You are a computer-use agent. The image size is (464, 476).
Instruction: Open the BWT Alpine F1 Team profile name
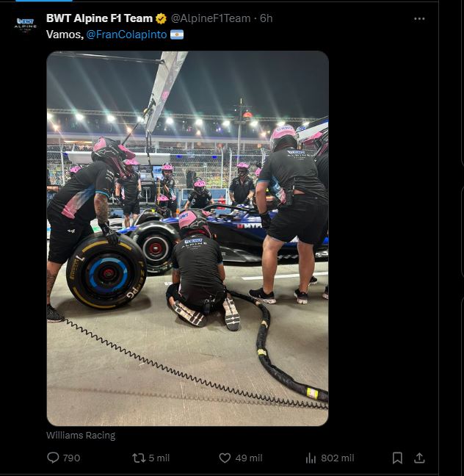coord(99,18)
